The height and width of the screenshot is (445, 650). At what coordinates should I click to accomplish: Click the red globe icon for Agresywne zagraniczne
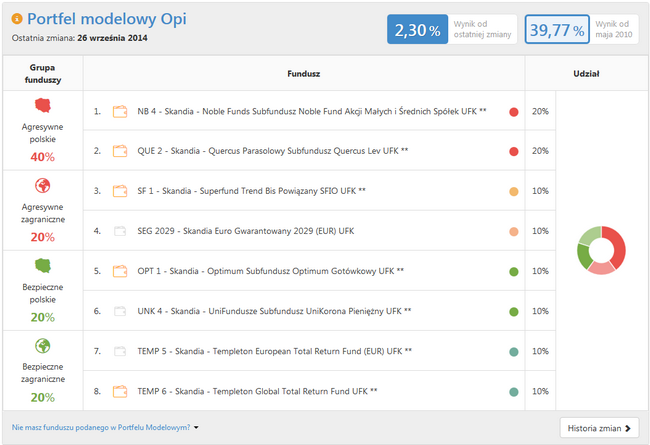42,185
